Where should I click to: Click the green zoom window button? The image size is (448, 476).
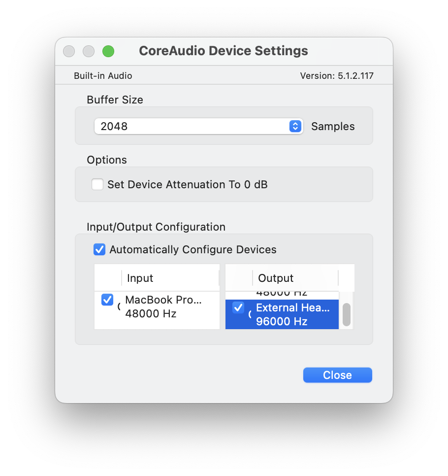coord(108,51)
